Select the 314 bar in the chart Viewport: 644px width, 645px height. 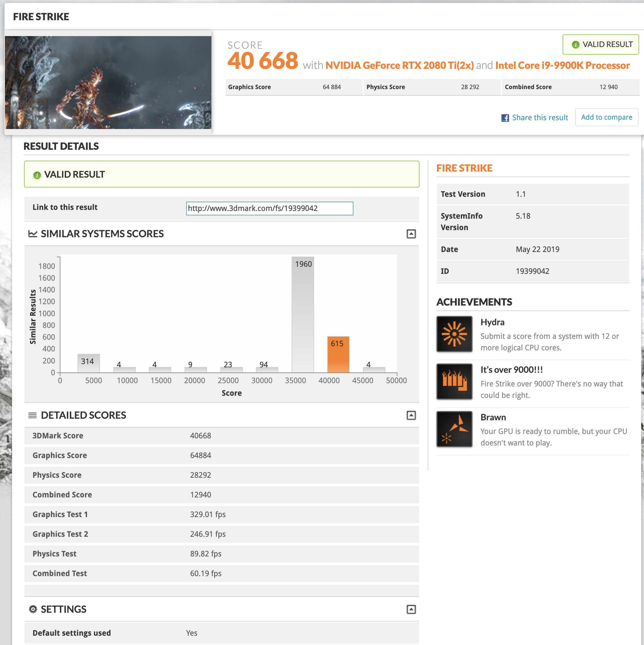coord(88,363)
